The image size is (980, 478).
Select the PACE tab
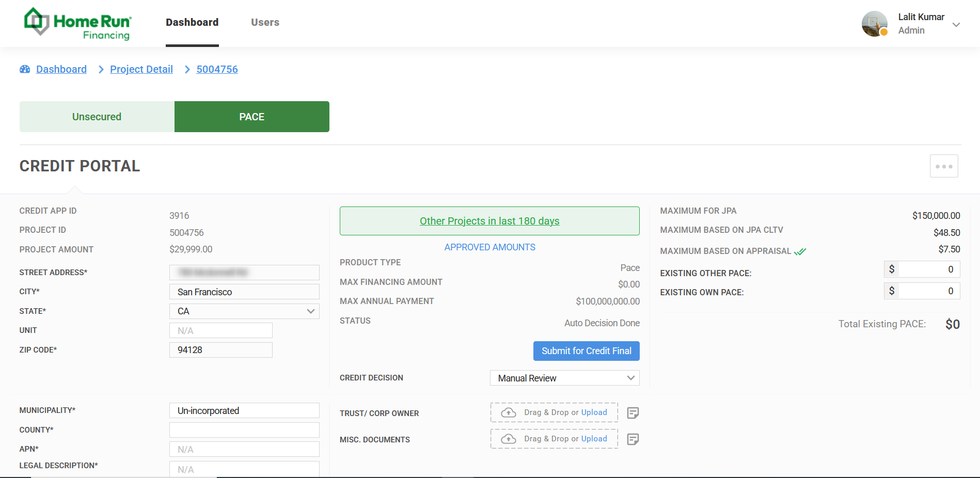tap(251, 117)
